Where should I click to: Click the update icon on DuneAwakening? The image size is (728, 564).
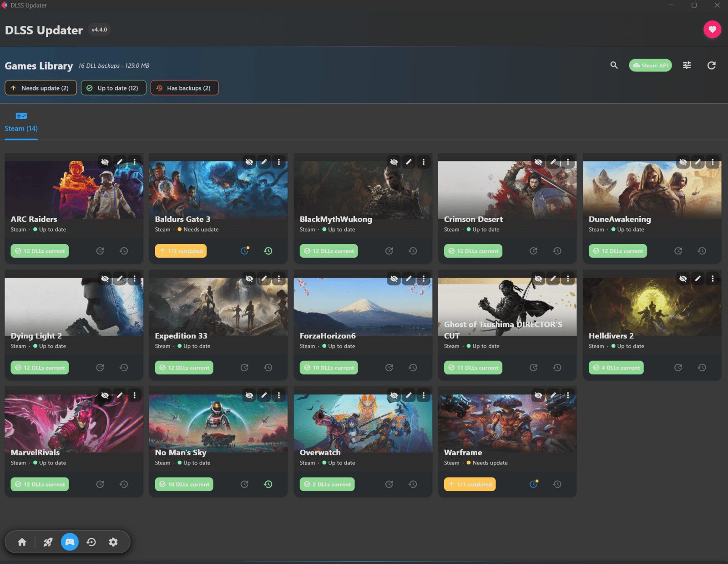click(678, 251)
